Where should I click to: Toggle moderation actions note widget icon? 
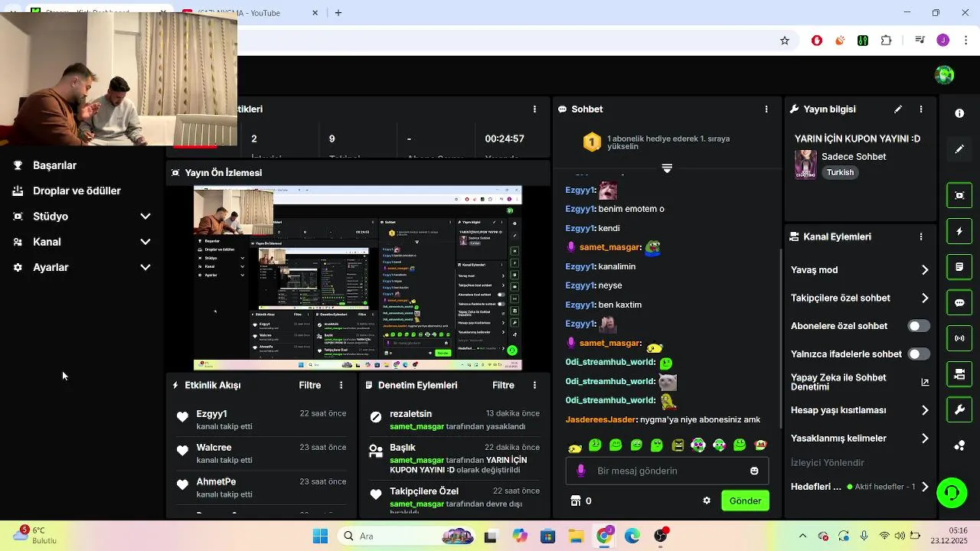tap(959, 267)
